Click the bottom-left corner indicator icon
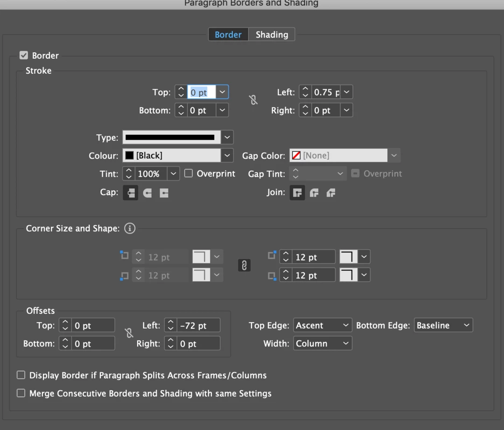 (x=124, y=276)
